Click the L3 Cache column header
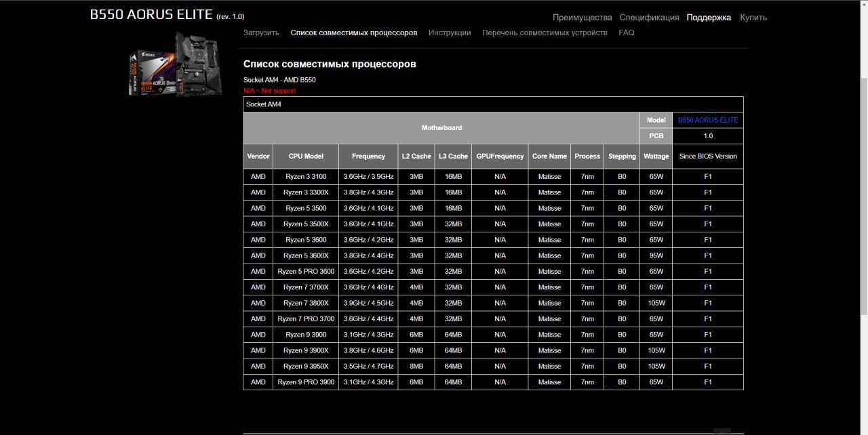The width and height of the screenshot is (868, 435). tap(453, 156)
